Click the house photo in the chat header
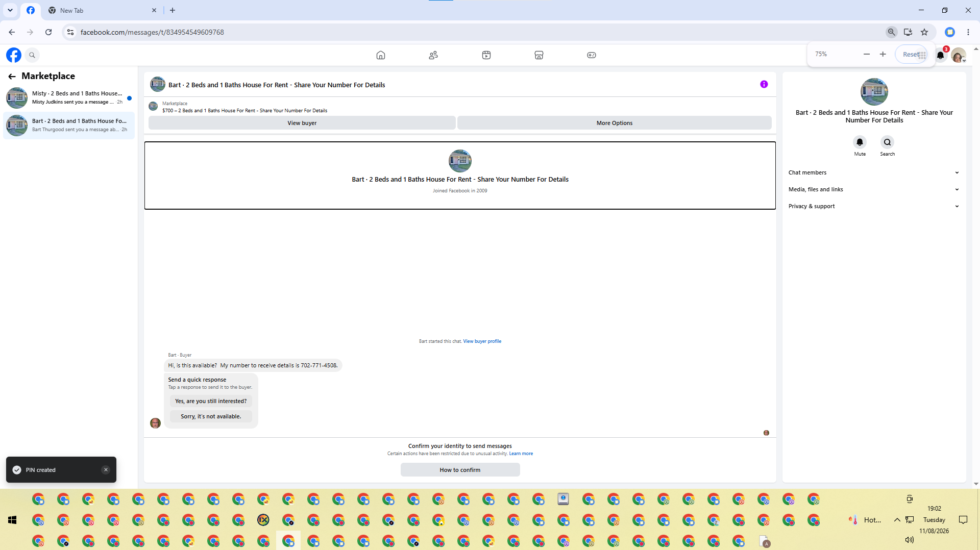 pyautogui.click(x=158, y=84)
